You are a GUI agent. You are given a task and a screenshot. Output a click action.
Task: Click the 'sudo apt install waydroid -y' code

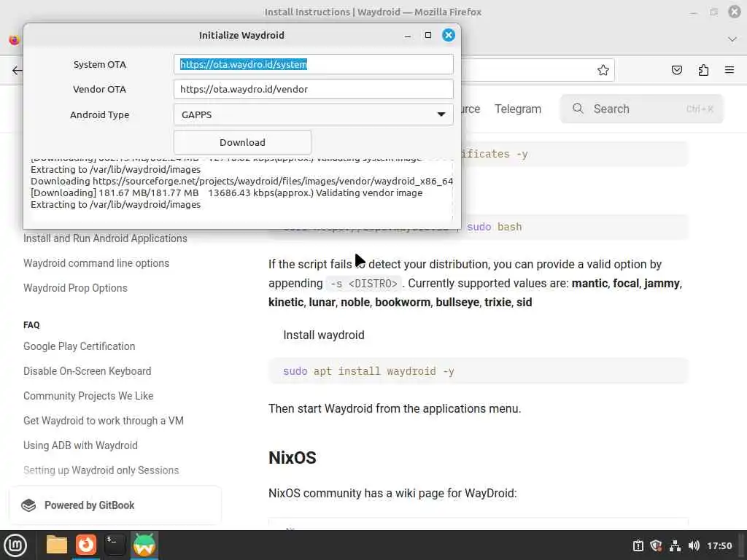click(368, 371)
